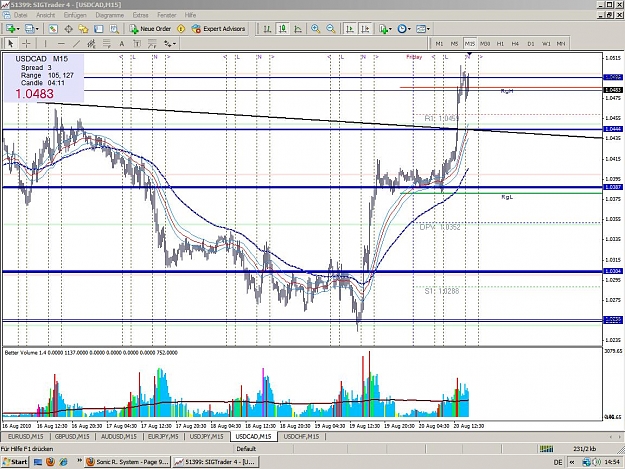Open the Datei menu
This screenshot has width=625, height=469.
tap(20, 15)
